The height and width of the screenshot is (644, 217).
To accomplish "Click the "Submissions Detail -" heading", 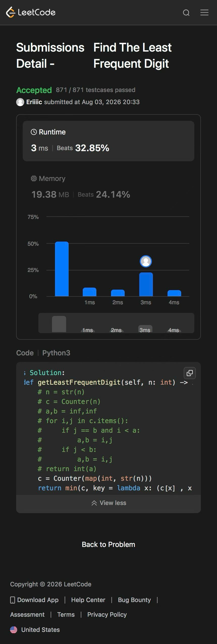I will [x=50, y=55].
